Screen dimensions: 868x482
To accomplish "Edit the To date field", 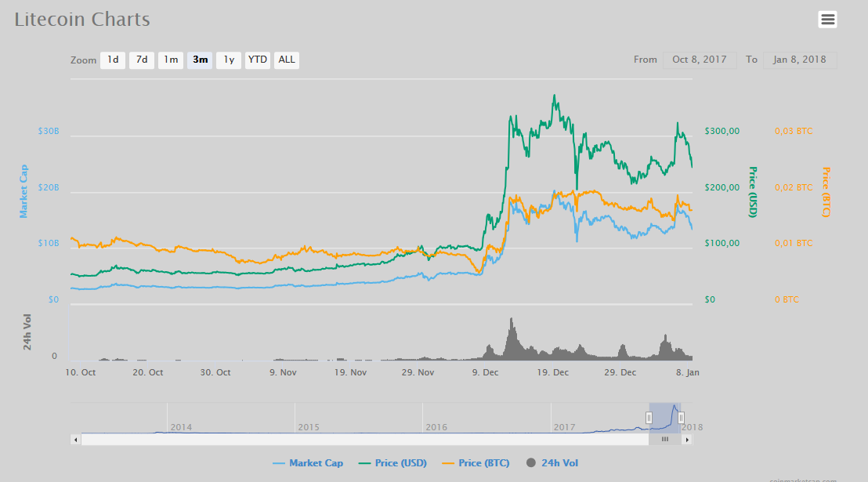I will pyautogui.click(x=800, y=60).
